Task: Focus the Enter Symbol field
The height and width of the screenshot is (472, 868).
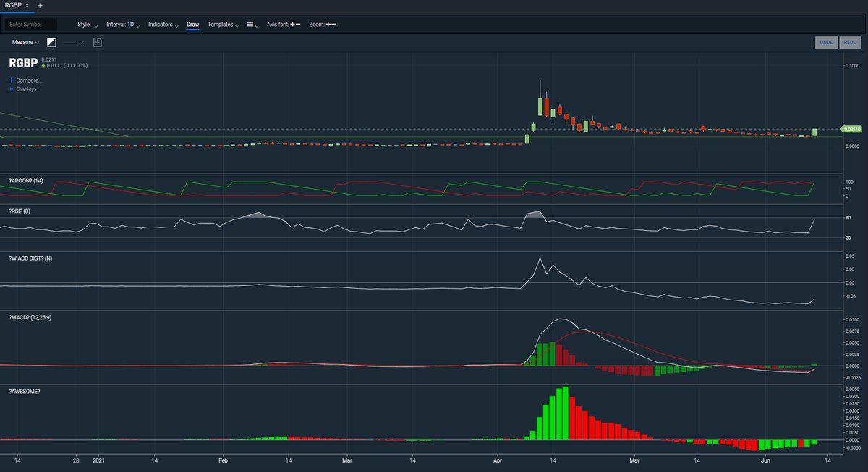Action: coord(30,25)
